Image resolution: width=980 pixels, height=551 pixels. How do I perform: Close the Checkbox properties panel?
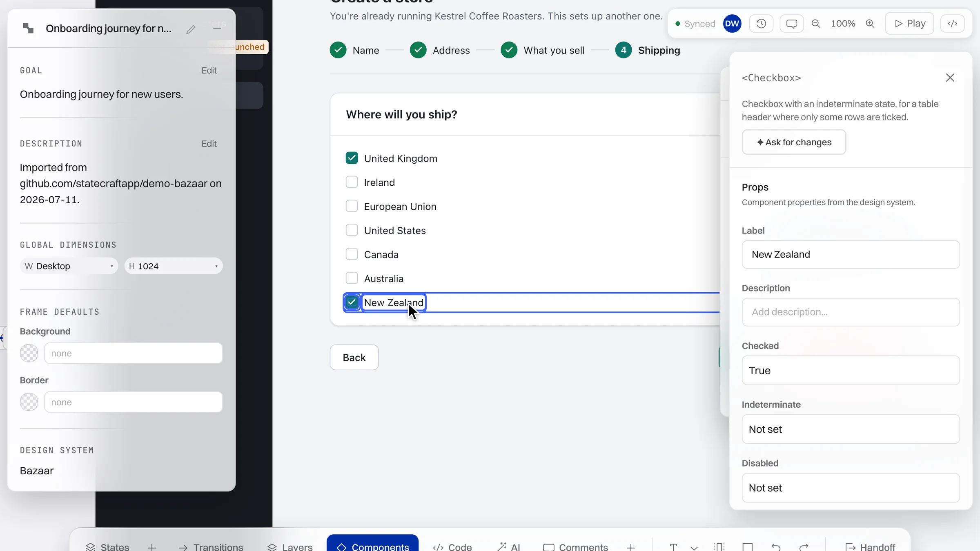coord(950,78)
